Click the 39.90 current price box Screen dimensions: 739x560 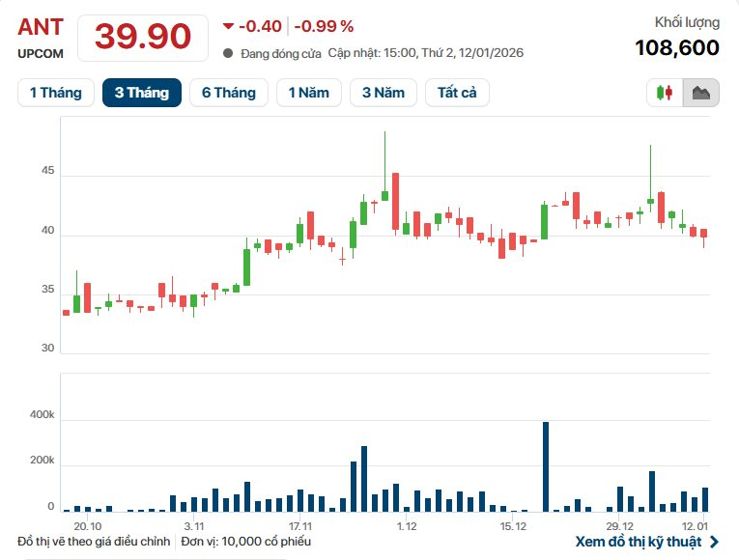pos(142,37)
